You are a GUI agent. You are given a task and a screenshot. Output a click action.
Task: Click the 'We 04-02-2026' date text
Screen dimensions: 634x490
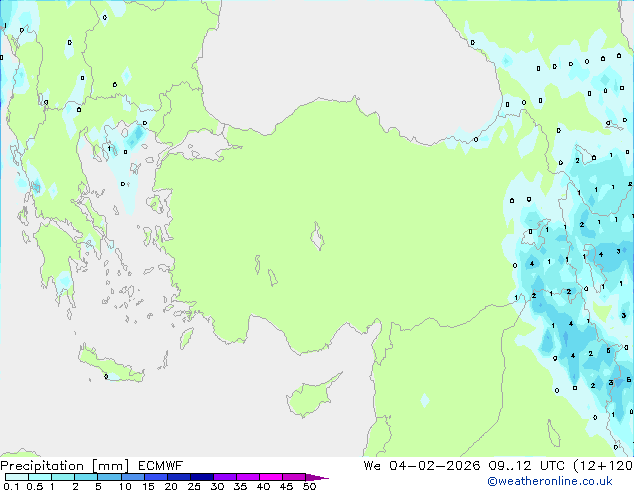(422, 466)
